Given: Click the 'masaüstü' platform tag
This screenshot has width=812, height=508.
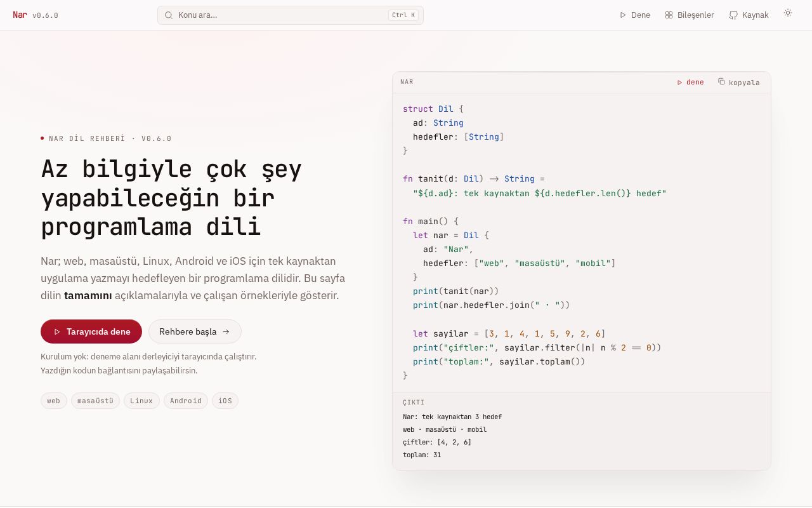Looking at the screenshot, I should pyautogui.click(x=95, y=401).
